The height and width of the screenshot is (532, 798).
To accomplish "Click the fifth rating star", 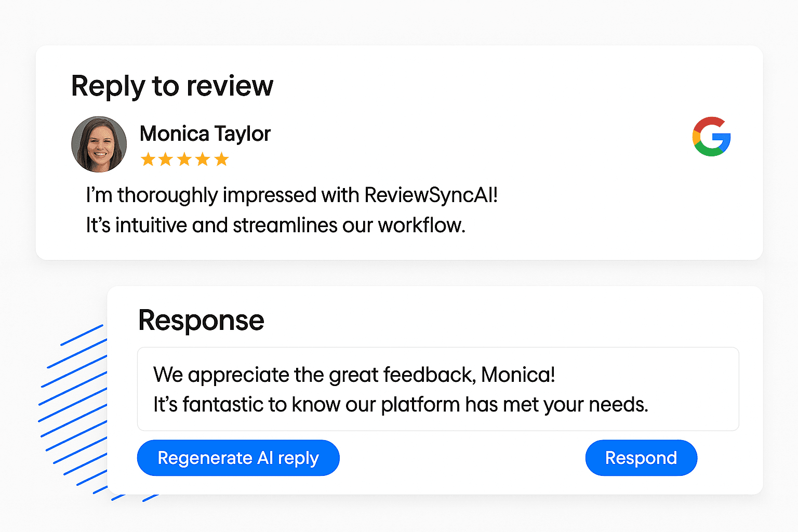I will point(221,159).
